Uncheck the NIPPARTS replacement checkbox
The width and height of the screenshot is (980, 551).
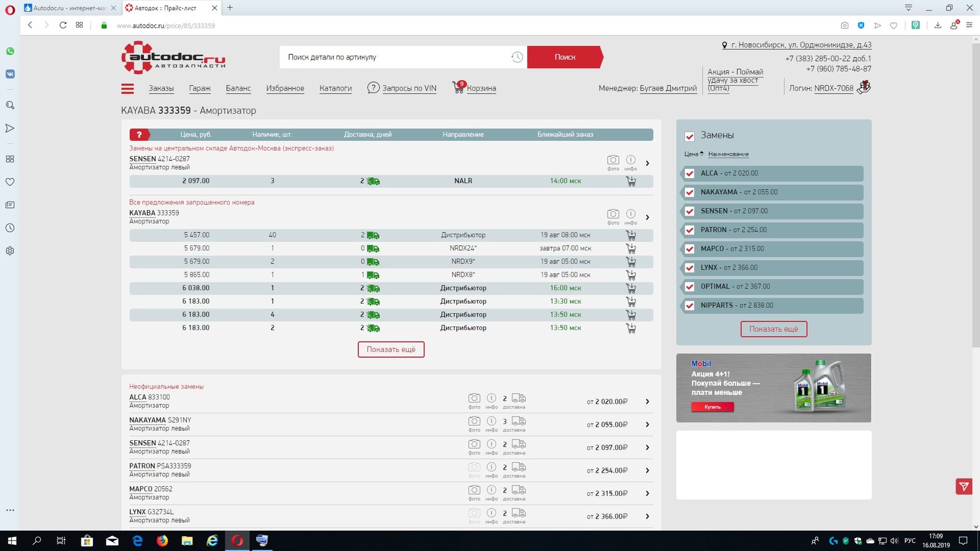[690, 305]
